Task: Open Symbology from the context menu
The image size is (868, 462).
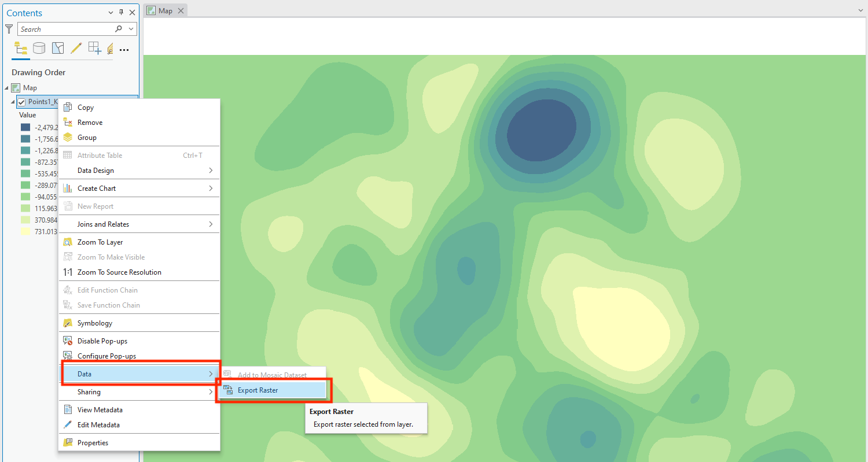Action: [94, 323]
